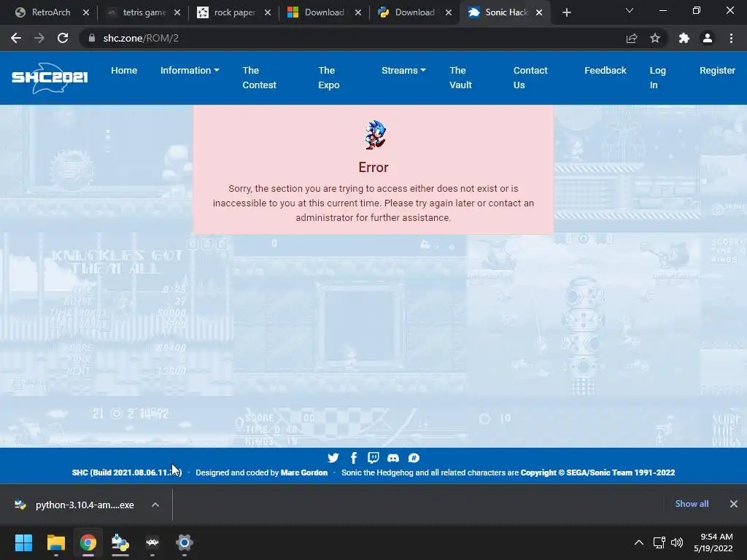
Task: Click the lock site info icon
Action: pos(91,38)
